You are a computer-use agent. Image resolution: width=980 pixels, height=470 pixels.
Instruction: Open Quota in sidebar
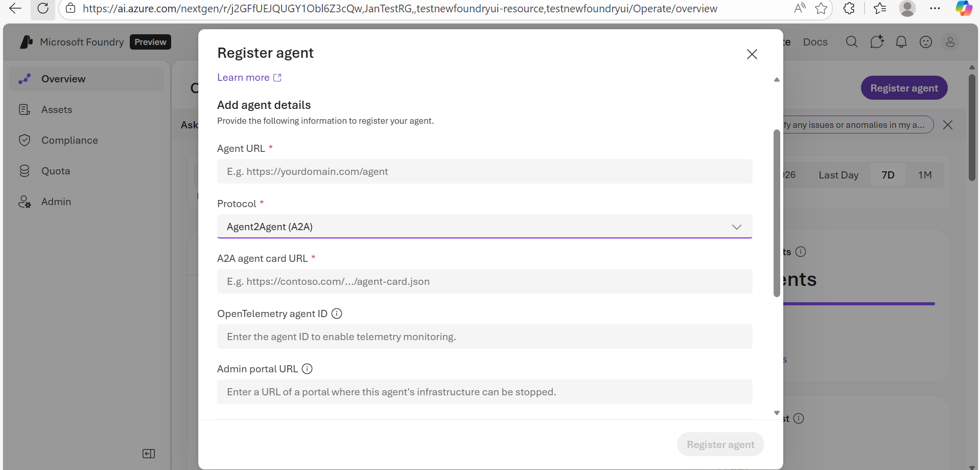click(87, 171)
